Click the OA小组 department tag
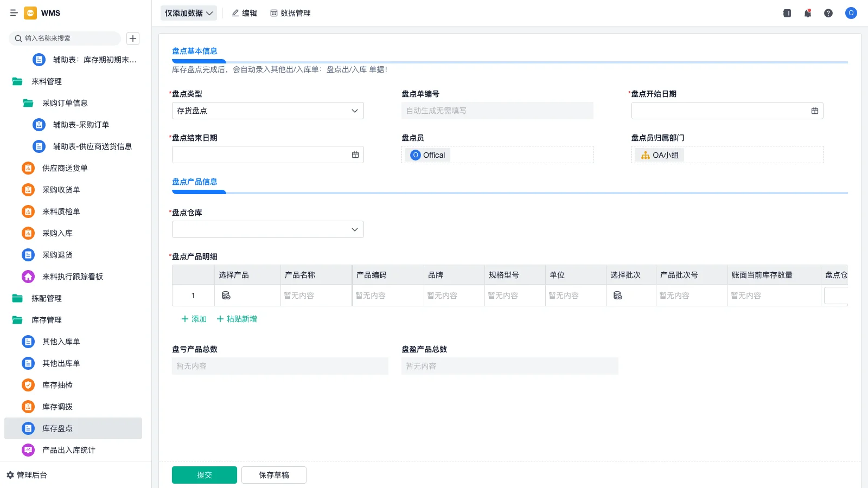Viewport: 868px width, 488px height. [x=660, y=155]
